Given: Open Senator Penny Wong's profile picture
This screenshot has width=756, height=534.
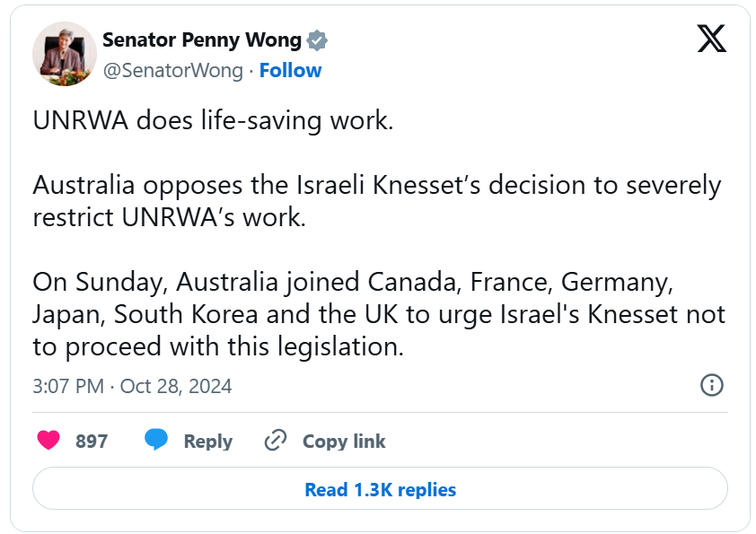Looking at the screenshot, I should pos(64,54).
